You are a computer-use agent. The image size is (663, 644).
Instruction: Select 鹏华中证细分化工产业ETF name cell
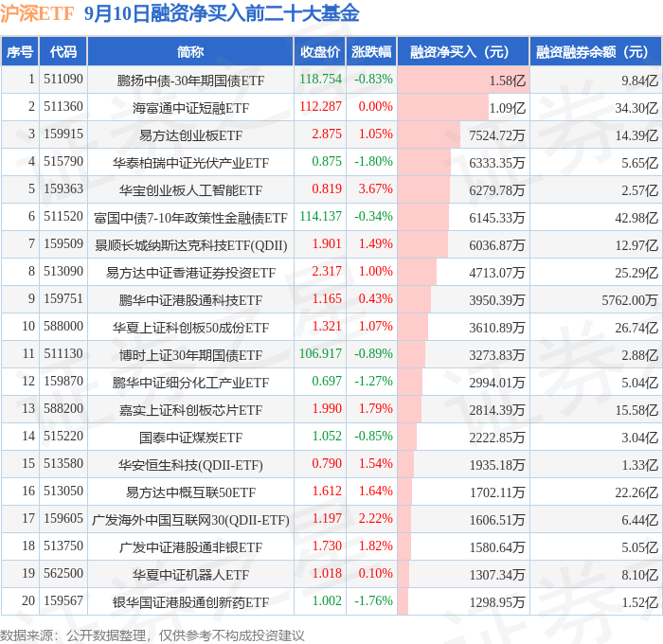(x=190, y=383)
